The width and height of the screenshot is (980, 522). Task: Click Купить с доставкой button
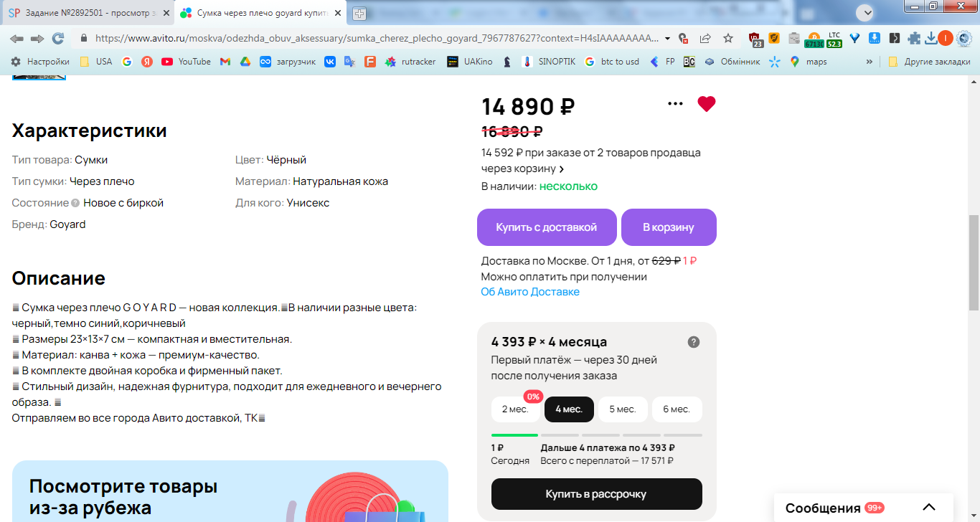[x=547, y=227]
